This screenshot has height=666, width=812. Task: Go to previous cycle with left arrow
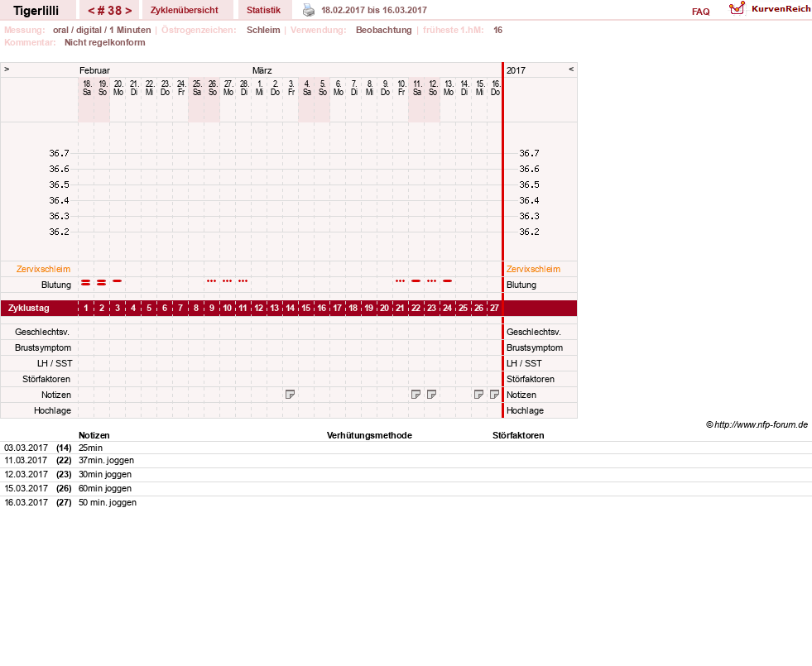91,11
